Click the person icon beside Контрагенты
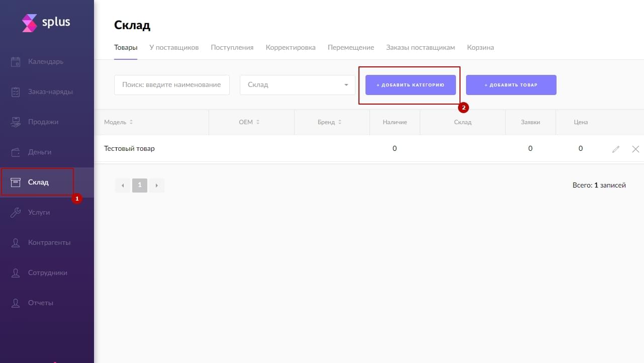The width and height of the screenshot is (644, 363). tap(16, 243)
